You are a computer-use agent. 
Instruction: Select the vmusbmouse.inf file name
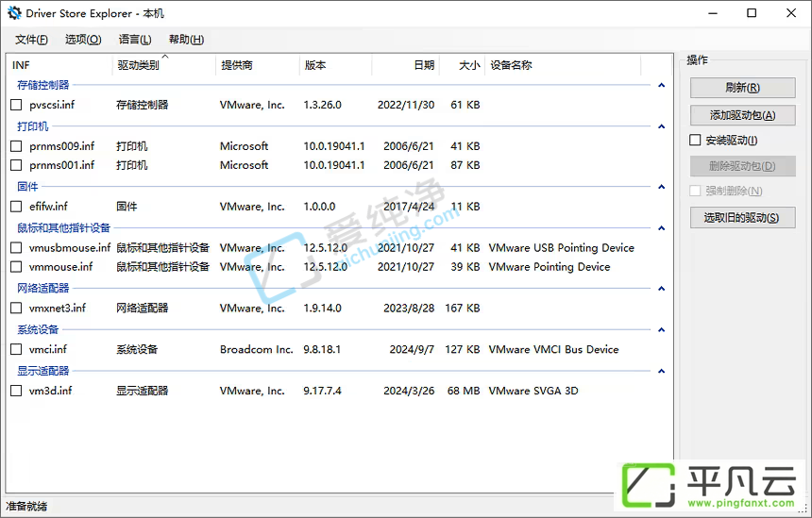click(70, 248)
